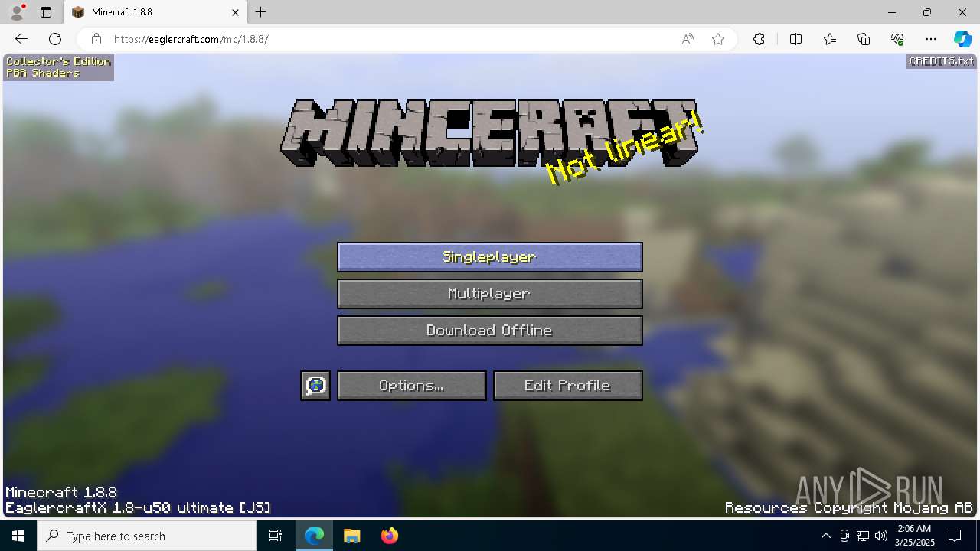The height and width of the screenshot is (551, 980).
Task: Toggle split screen view
Action: point(795,39)
